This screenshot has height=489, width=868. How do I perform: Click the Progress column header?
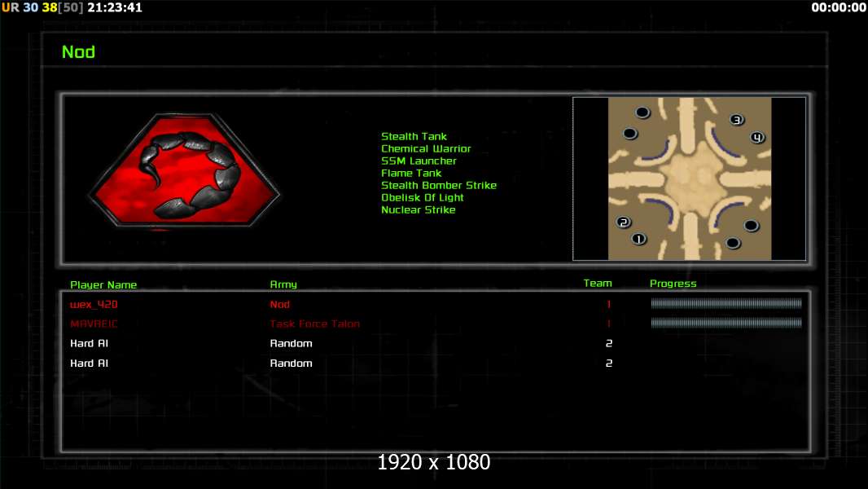coord(673,284)
